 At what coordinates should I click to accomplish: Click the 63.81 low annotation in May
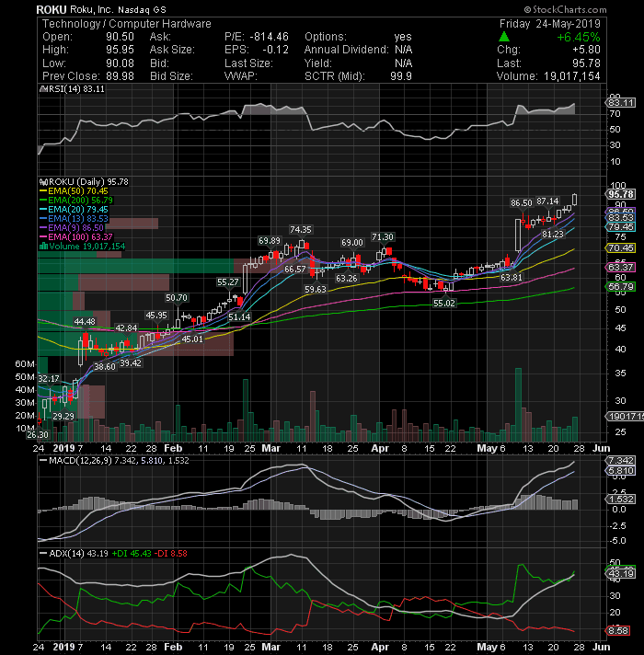click(512, 278)
